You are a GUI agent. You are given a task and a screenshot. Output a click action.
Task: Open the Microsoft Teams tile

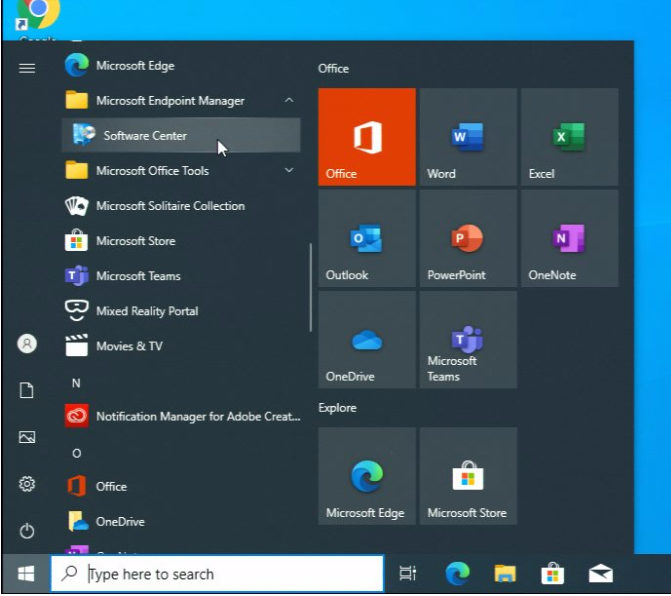pyautogui.click(x=468, y=340)
